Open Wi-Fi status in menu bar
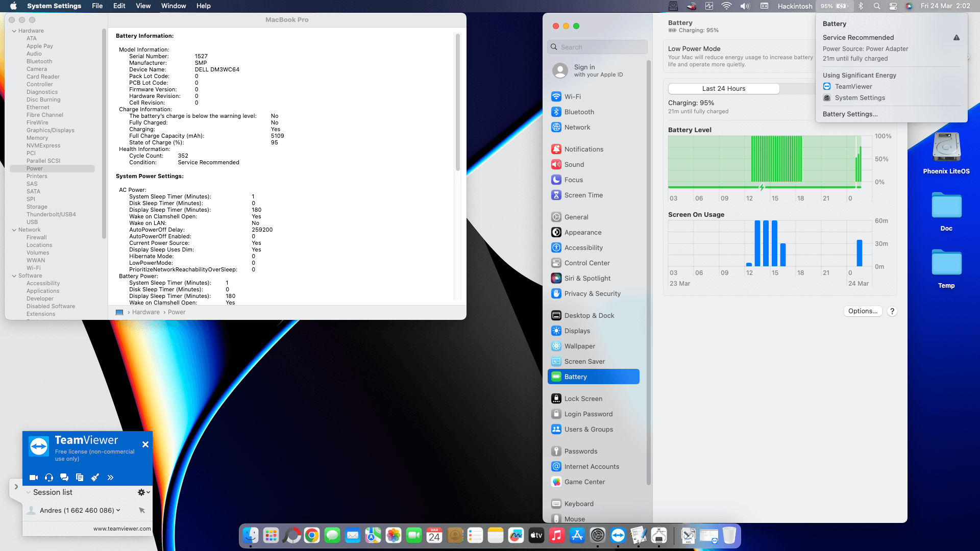This screenshot has height=551, width=980. coord(726,6)
